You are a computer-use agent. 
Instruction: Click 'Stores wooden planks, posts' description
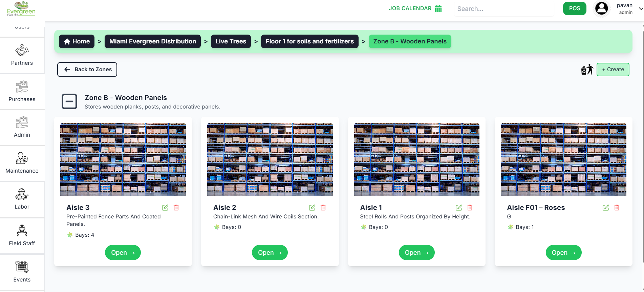(x=152, y=107)
